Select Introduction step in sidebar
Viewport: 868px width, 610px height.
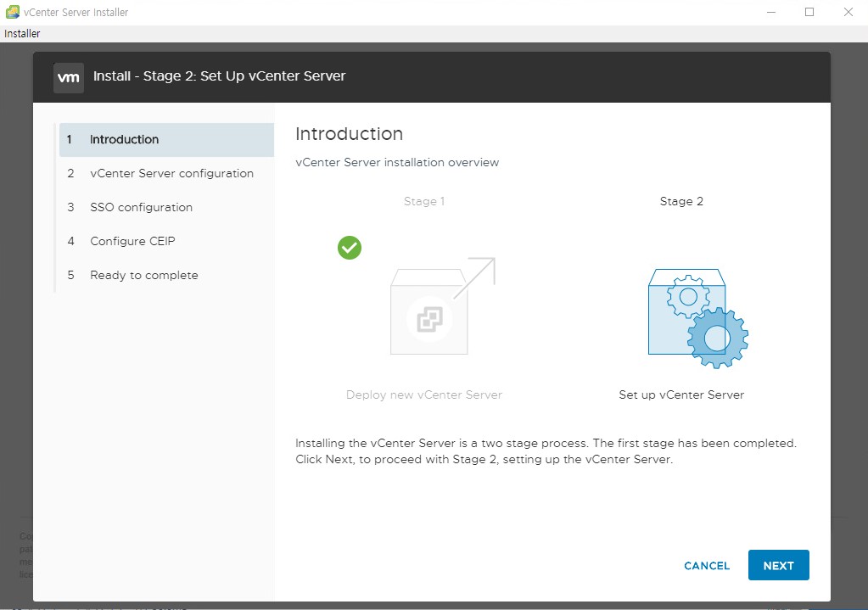click(x=166, y=139)
